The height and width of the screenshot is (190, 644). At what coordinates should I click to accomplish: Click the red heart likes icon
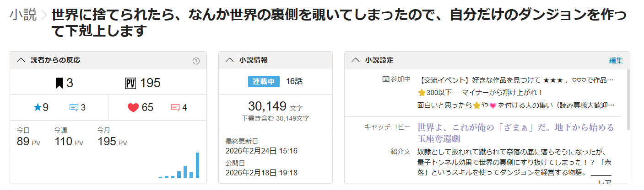point(133,108)
